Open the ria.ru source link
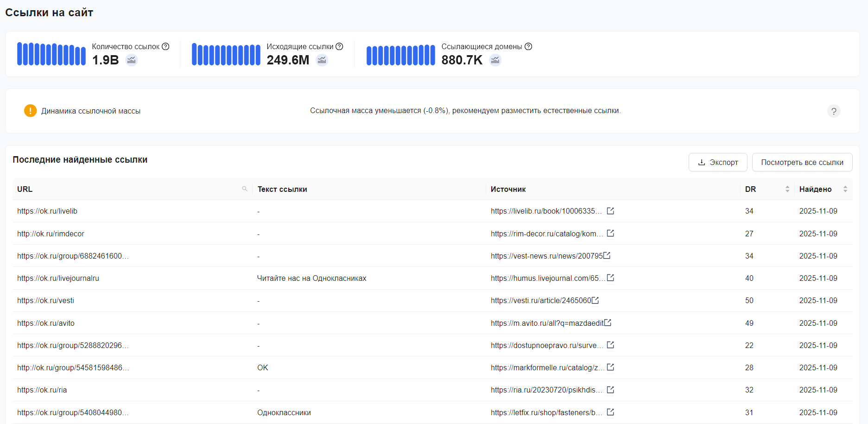The height and width of the screenshot is (424, 868). 546,390
